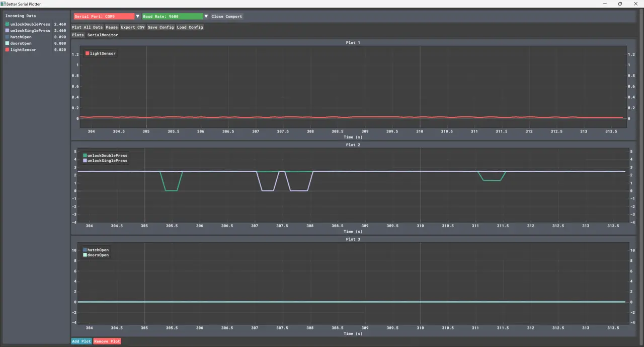This screenshot has height=347, width=644.
Task: Click the 305.5 tick on Plot 3 time axis
Action: [x=172, y=327]
